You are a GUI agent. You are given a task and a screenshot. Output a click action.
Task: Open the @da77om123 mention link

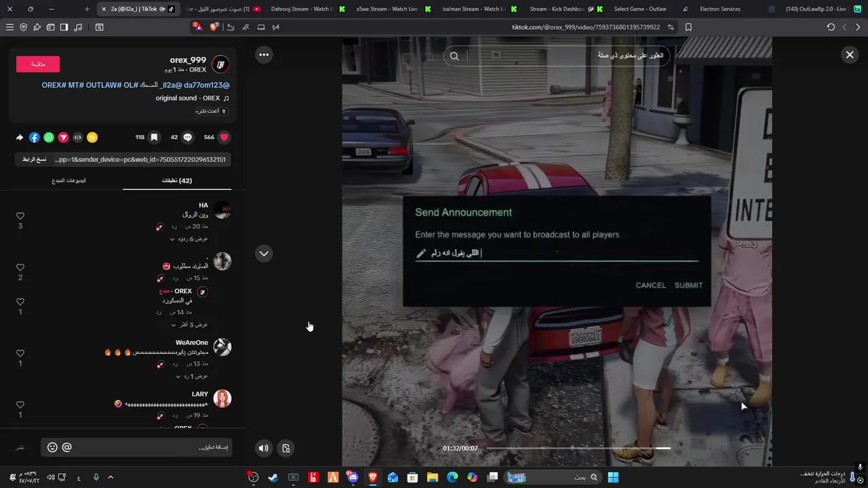tap(206, 85)
